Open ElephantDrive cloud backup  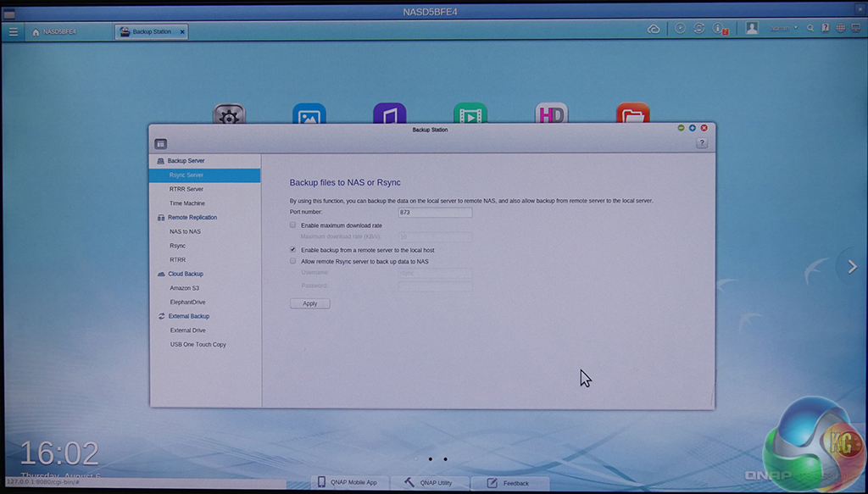tap(187, 303)
